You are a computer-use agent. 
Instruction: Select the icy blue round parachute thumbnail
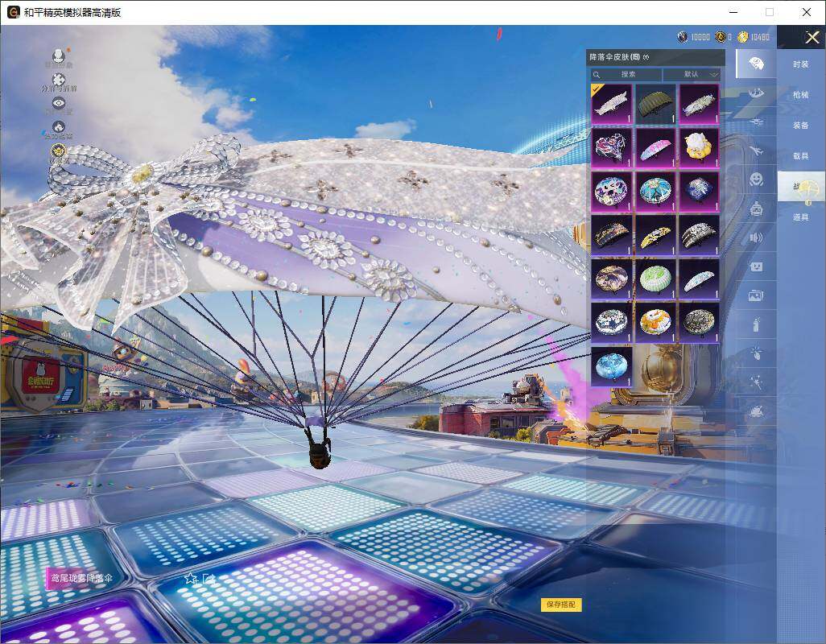611,366
